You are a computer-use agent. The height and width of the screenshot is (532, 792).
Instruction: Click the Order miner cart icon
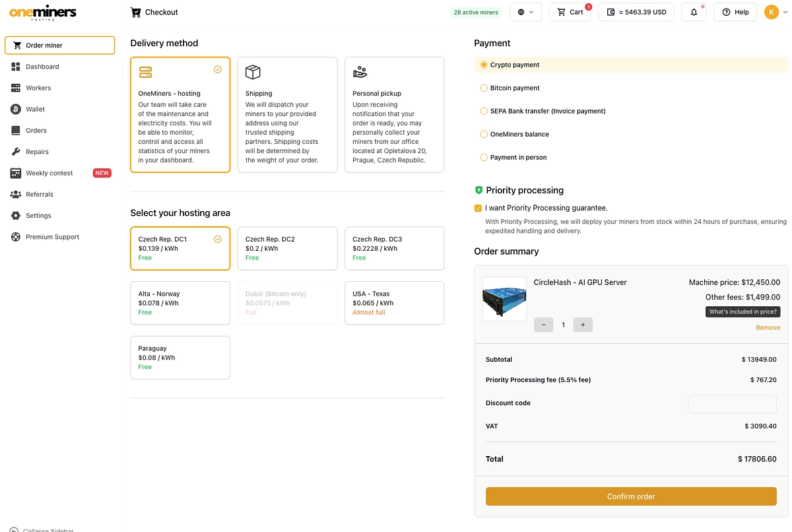pos(17,46)
